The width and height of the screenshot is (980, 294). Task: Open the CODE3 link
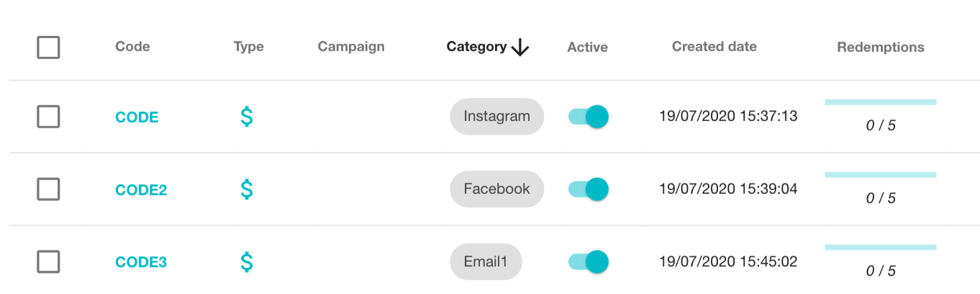pyautogui.click(x=141, y=262)
